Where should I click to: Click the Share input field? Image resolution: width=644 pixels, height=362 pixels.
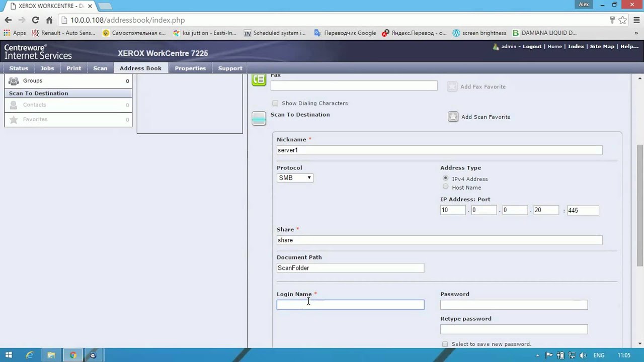click(439, 240)
